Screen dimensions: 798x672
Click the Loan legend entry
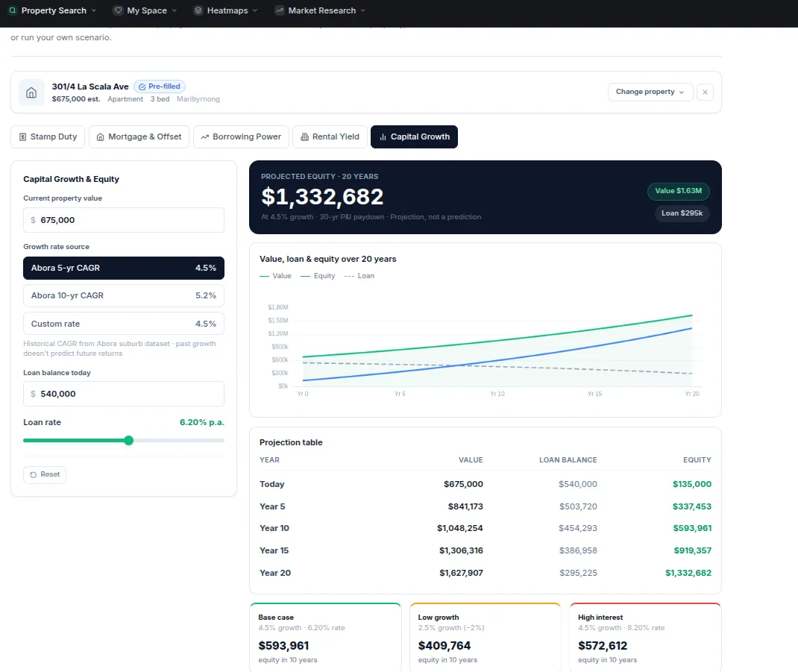click(359, 276)
